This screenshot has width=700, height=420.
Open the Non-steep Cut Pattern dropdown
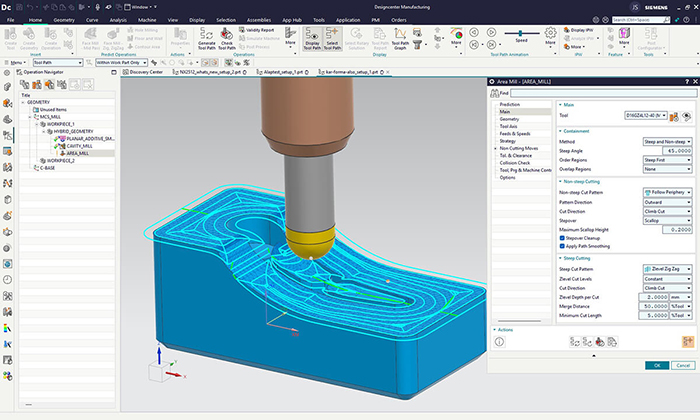667,191
